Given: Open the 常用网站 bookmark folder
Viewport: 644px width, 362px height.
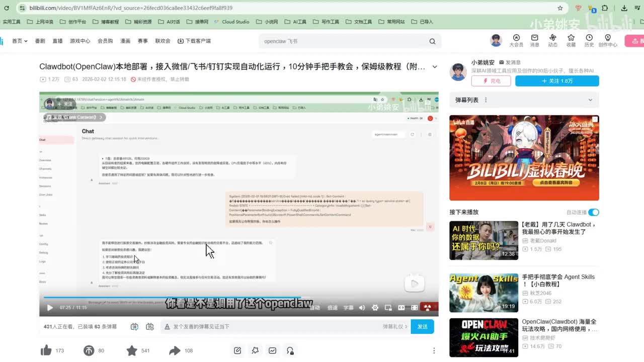Looking at the screenshot, I should (x=391, y=22).
